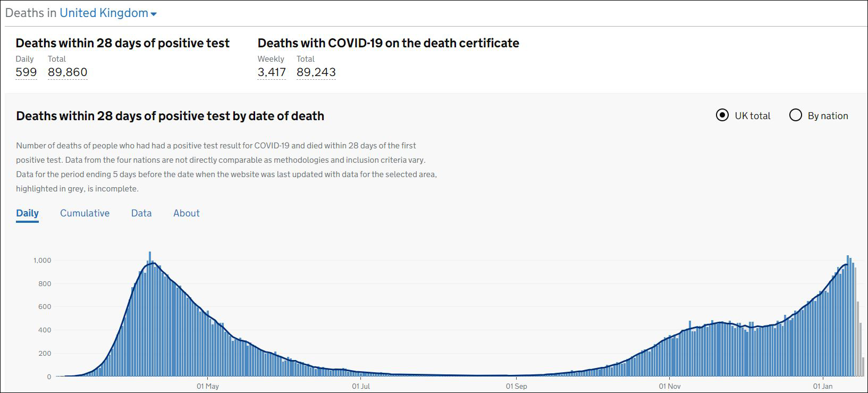This screenshot has height=393, width=868.
Task: Click the 01 Jul axis label
Action: 361,386
